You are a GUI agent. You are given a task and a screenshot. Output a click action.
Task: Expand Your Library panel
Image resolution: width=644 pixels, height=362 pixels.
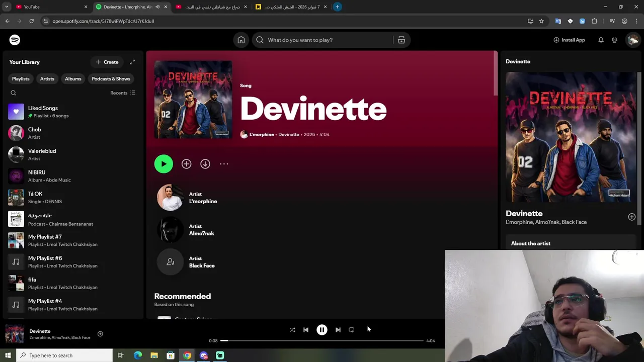tap(132, 62)
